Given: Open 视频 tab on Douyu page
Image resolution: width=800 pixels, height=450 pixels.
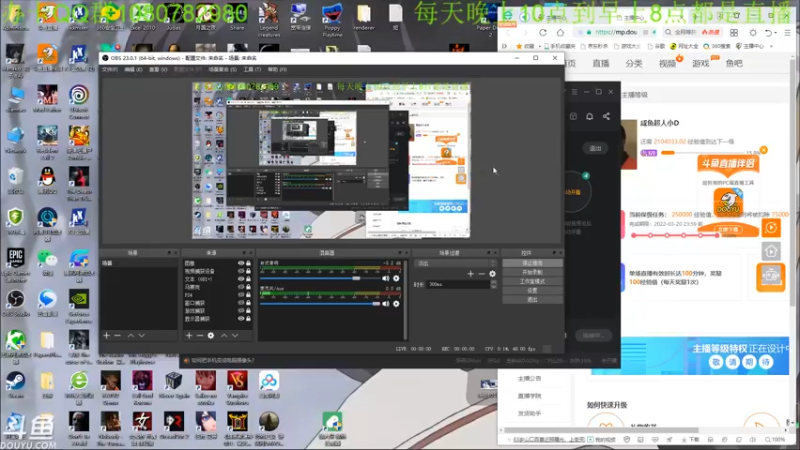Looking at the screenshot, I should coord(667,63).
